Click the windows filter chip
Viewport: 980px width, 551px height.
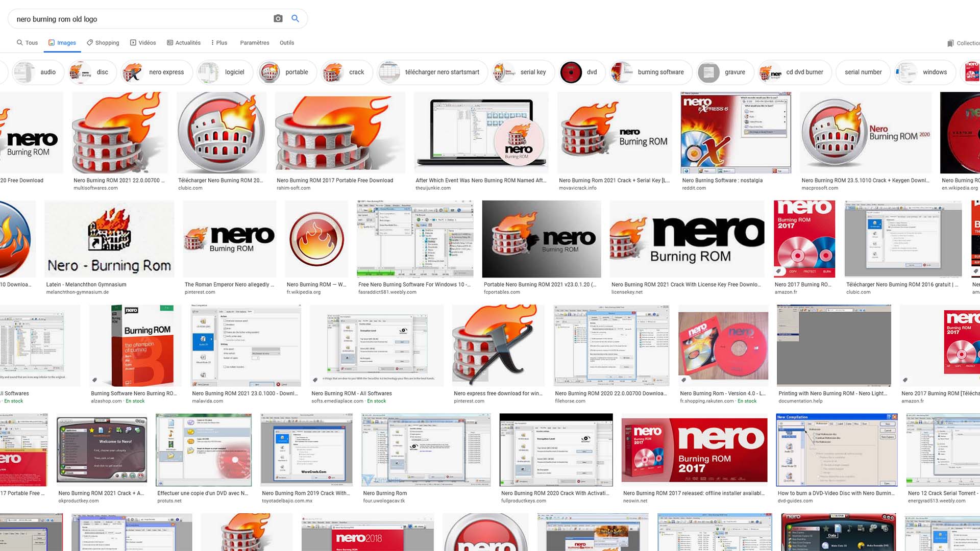[925, 72]
